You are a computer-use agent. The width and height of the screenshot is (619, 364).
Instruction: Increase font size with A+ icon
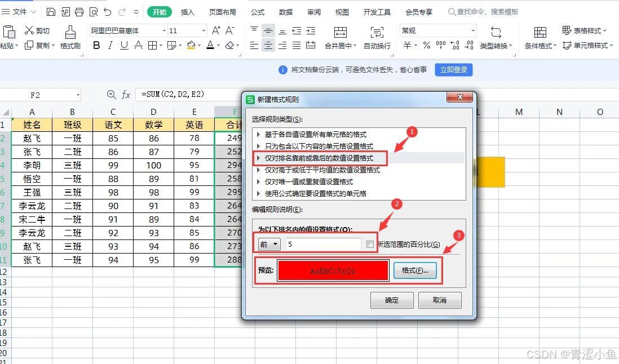pos(216,30)
